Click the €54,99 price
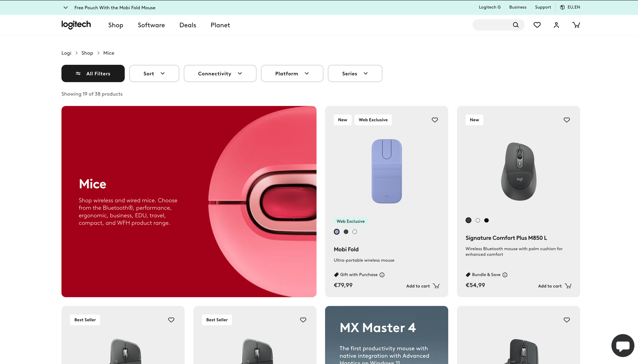Image resolution: width=638 pixels, height=364 pixels. tap(475, 285)
